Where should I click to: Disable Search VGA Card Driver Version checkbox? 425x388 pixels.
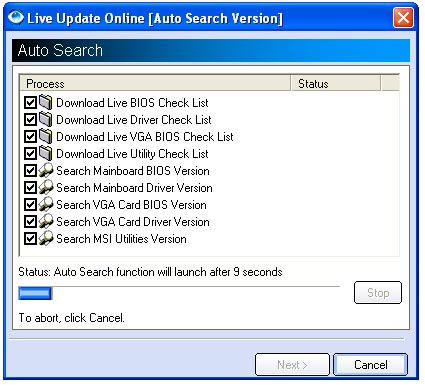pyautogui.click(x=30, y=222)
